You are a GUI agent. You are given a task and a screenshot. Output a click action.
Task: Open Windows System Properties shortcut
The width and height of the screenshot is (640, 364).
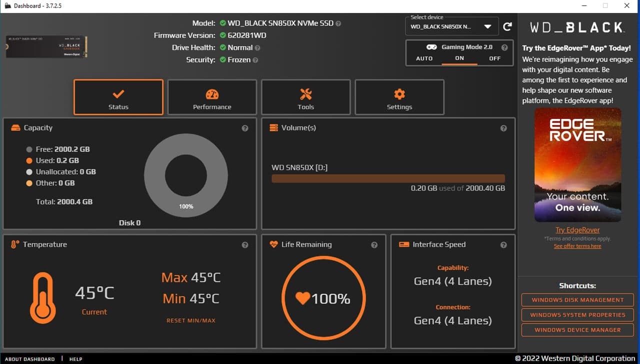pyautogui.click(x=577, y=315)
